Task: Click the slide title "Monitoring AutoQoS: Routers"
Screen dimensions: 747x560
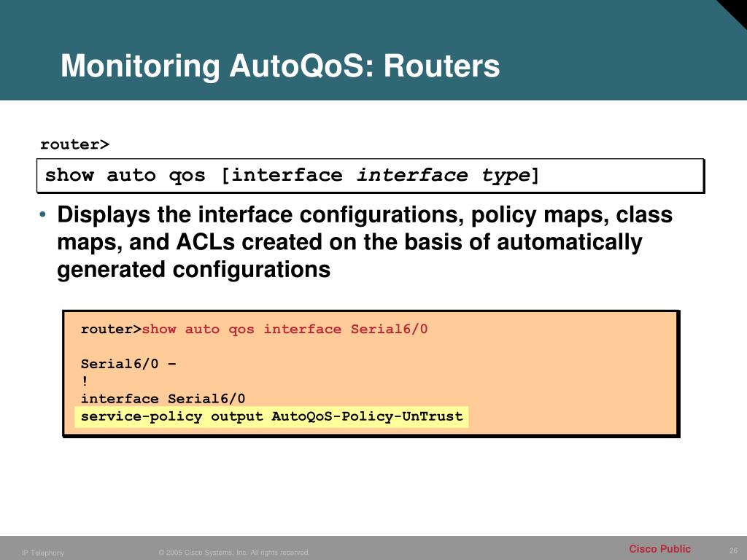Action: pyautogui.click(x=280, y=66)
